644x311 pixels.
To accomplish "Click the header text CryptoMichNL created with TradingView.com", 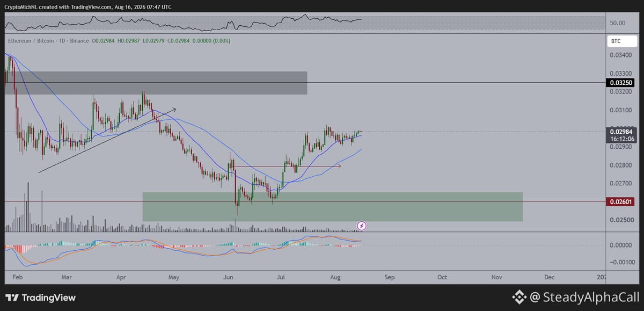I will coord(58,7).
